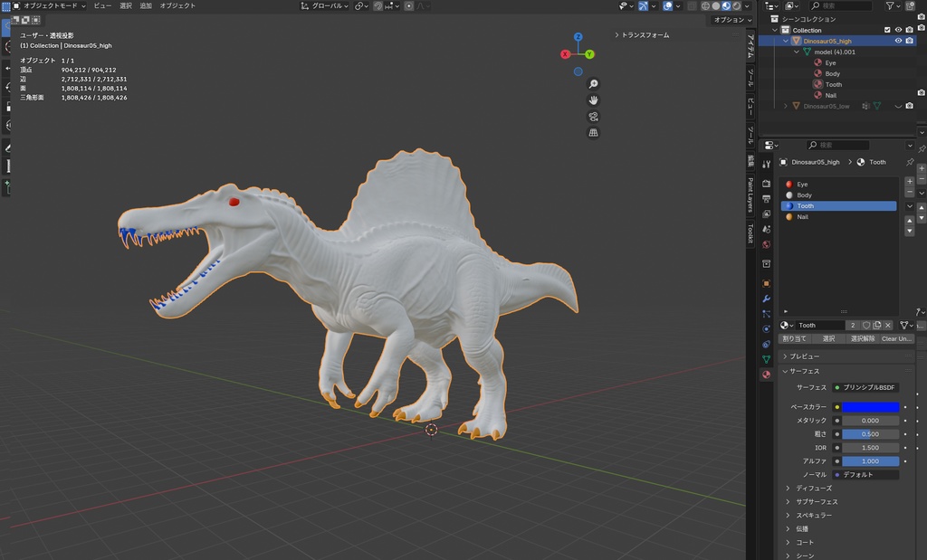Select rendered viewport shading sphere

pyautogui.click(x=736, y=5)
